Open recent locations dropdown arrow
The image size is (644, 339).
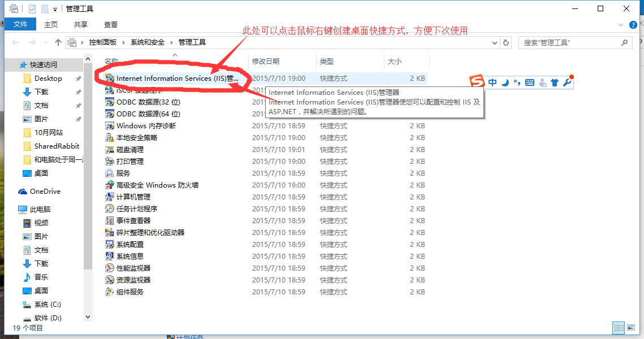point(46,43)
